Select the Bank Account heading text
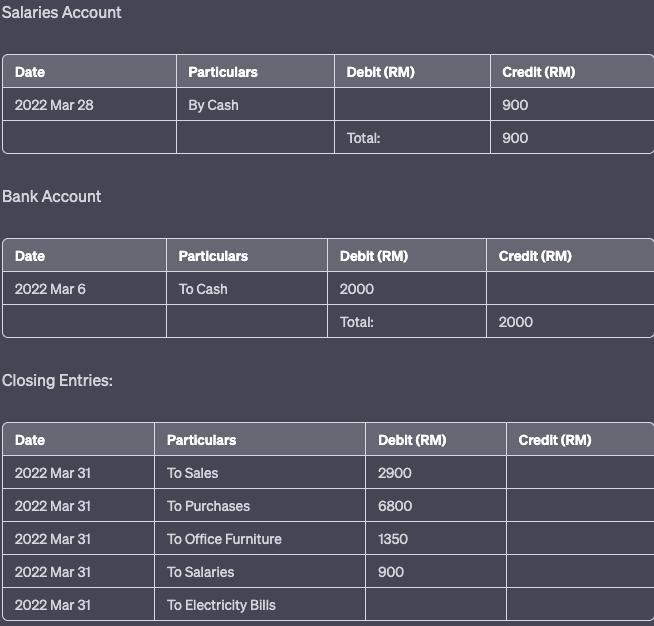 click(52, 196)
